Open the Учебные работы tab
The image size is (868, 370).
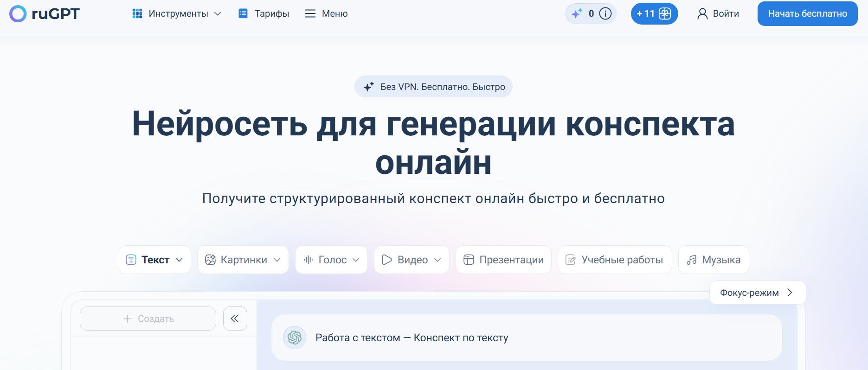point(615,260)
